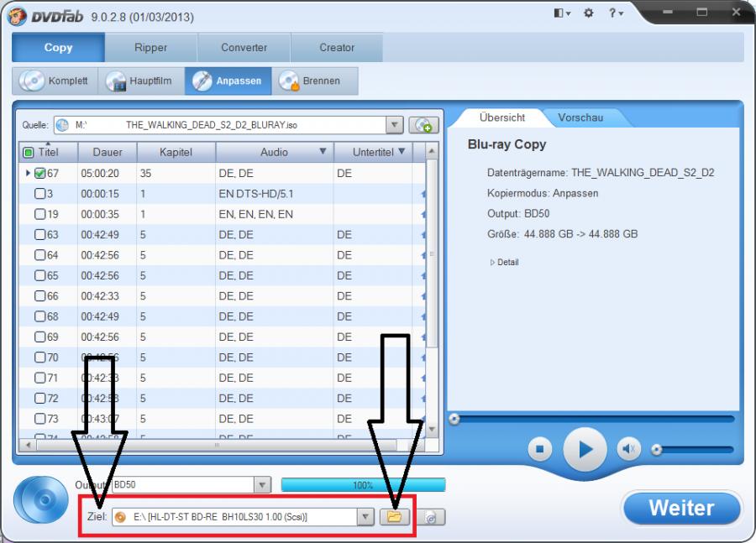
Task: Click the Quelle source path field
Action: (x=220, y=125)
